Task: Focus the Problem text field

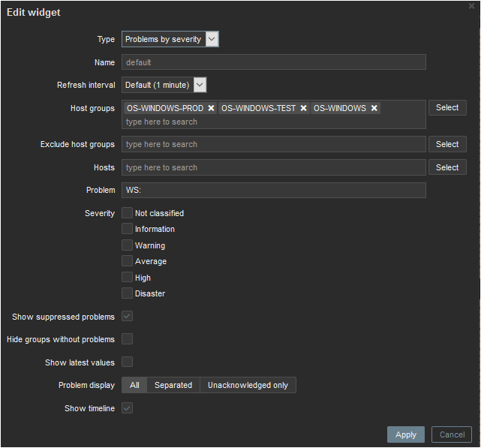Action: [x=274, y=191]
